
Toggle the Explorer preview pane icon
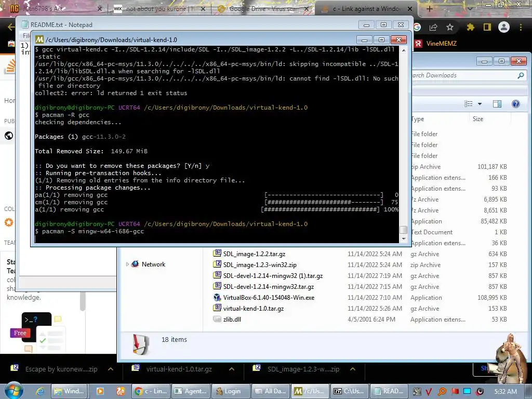pos(497,104)
